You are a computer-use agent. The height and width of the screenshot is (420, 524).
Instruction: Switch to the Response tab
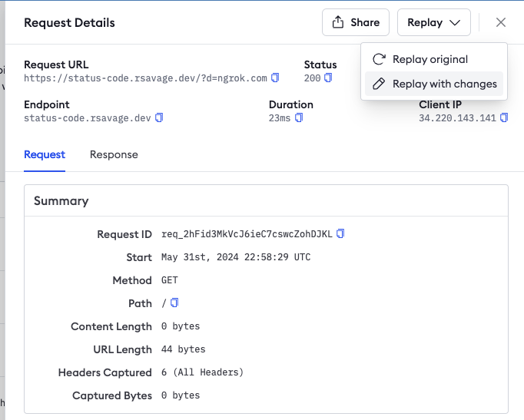(x=114, y=154)
